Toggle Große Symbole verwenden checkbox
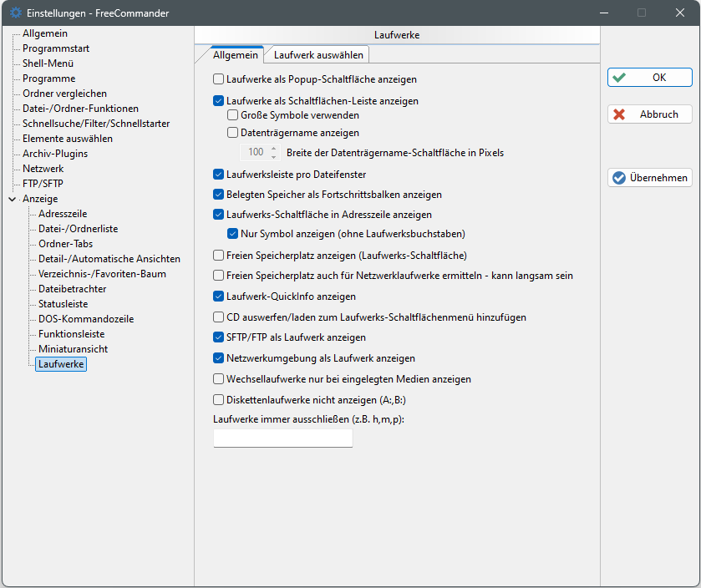This screenshot has width=701, height=588. pos(233,116)
